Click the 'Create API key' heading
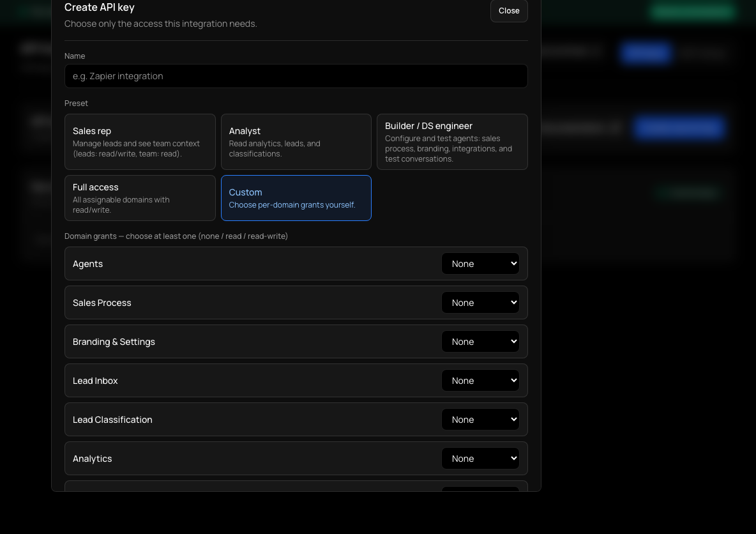This screenshot has width=756, height=534. click(100, 7)
